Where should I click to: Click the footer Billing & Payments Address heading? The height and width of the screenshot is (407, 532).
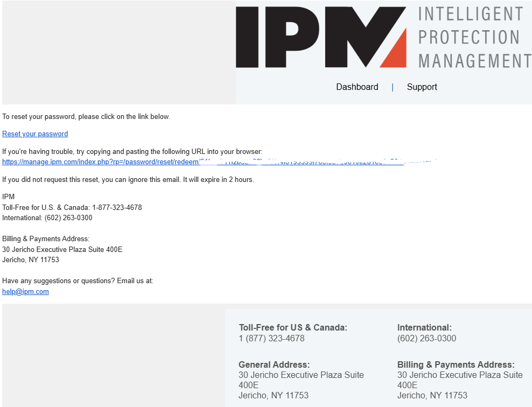click(x=456, y=364)
